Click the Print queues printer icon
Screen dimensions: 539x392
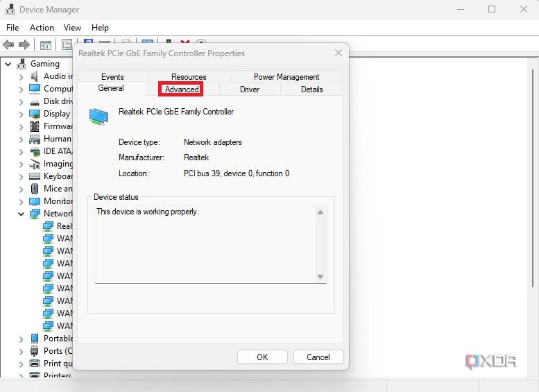click(35, 364)
